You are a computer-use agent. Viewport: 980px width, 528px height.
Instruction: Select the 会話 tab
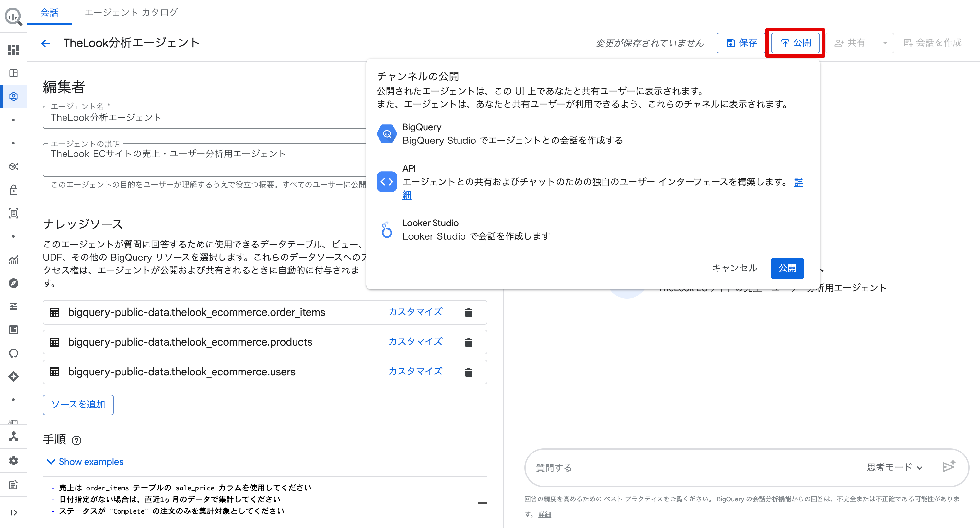tap(49, 12)
